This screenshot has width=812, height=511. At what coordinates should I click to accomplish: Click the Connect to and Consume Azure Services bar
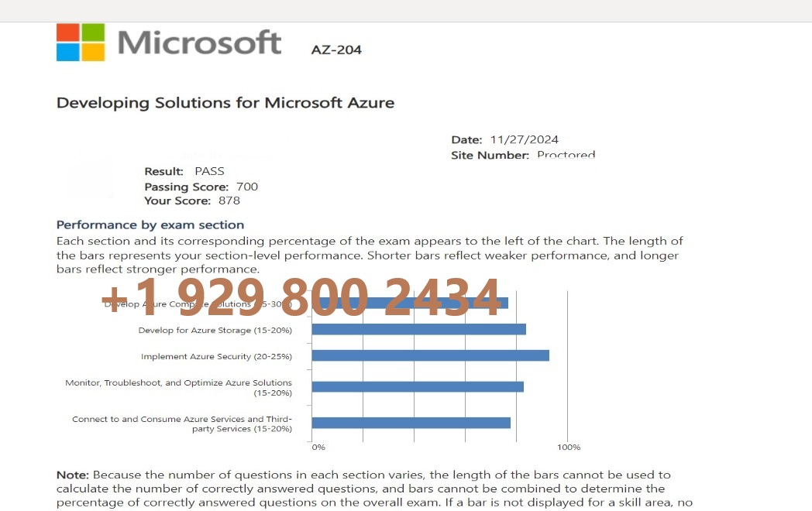point(411,423)
